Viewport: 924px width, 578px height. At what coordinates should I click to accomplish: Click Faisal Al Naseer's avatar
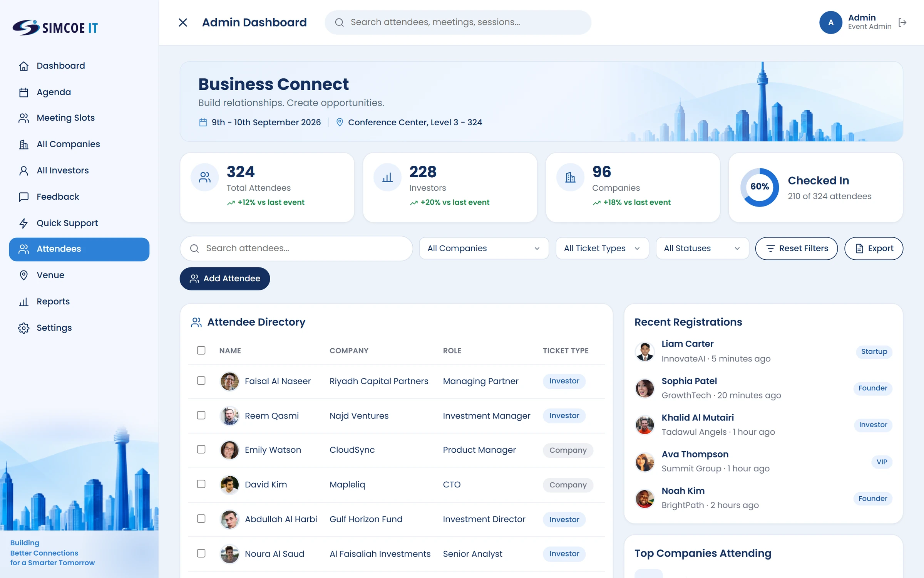[x=229, y=381]
